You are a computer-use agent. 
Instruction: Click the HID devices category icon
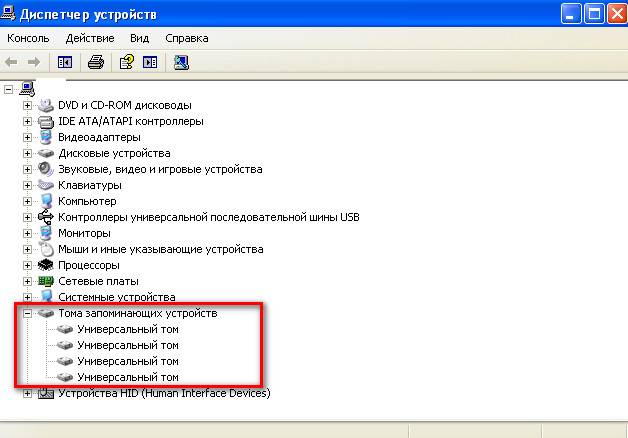coord(46,394)
